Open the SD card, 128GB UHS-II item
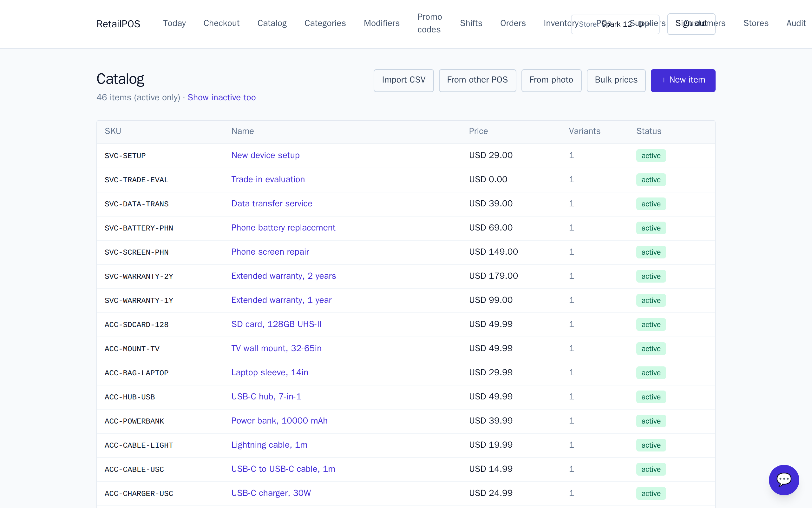Viewport: 812px width, 508px height. pos(277,324)
